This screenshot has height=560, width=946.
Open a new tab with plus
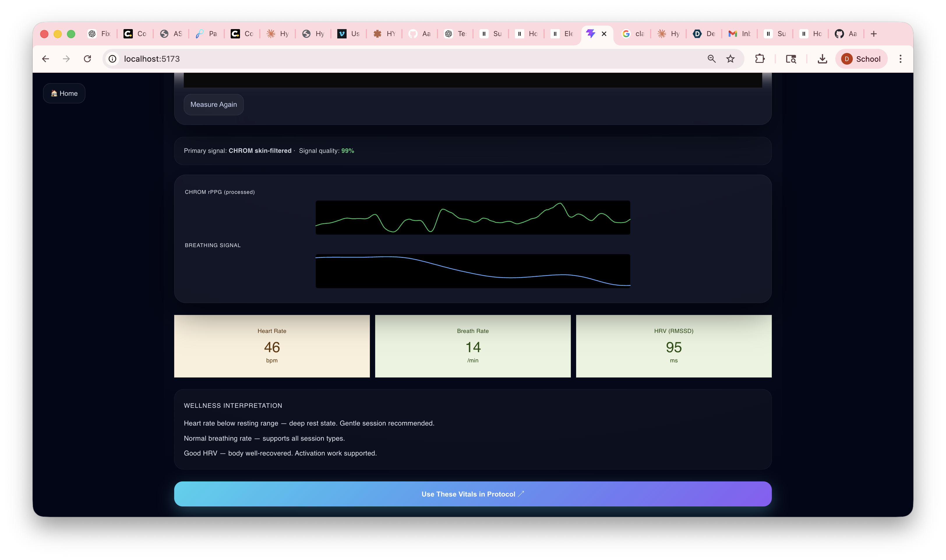(x=873, y=34)
